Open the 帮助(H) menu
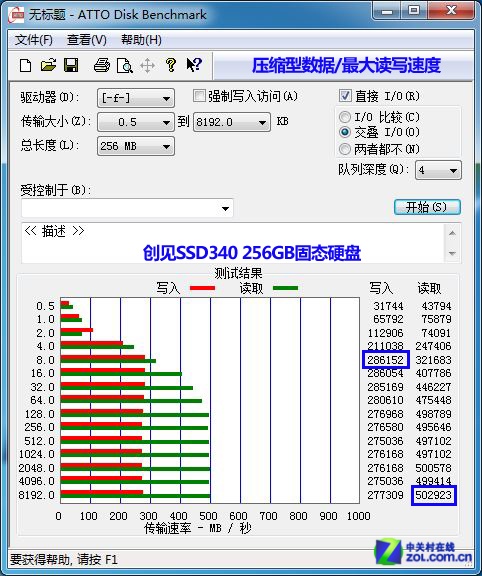Viewport: 482px width, 576px height. pyautogui.click(x=141, y=40)
